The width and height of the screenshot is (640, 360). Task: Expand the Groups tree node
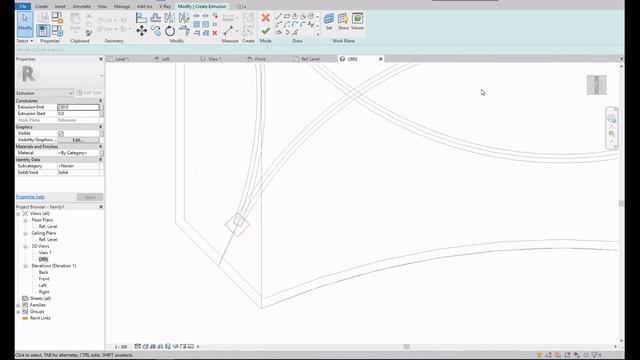[18, 311]
